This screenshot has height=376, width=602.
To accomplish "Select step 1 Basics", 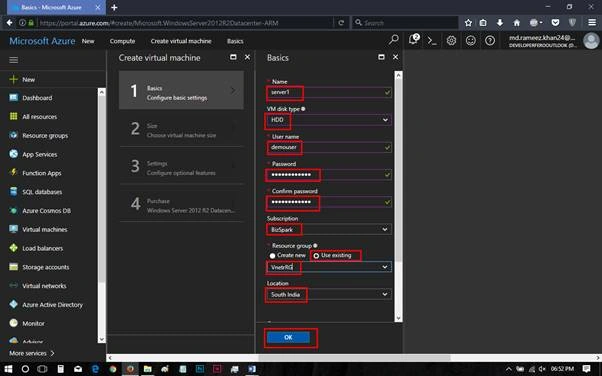I will (x=181, y=91).
